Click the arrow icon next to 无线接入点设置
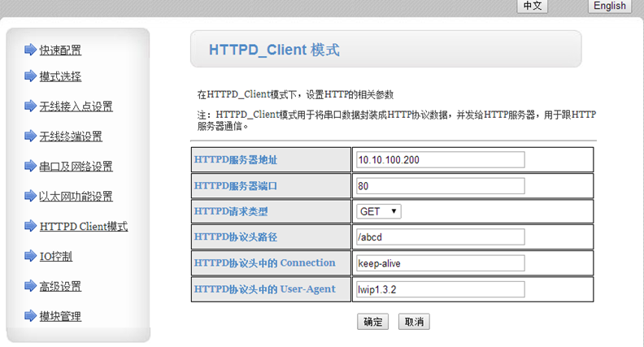 pyautogui.click(x=30, y=106)
